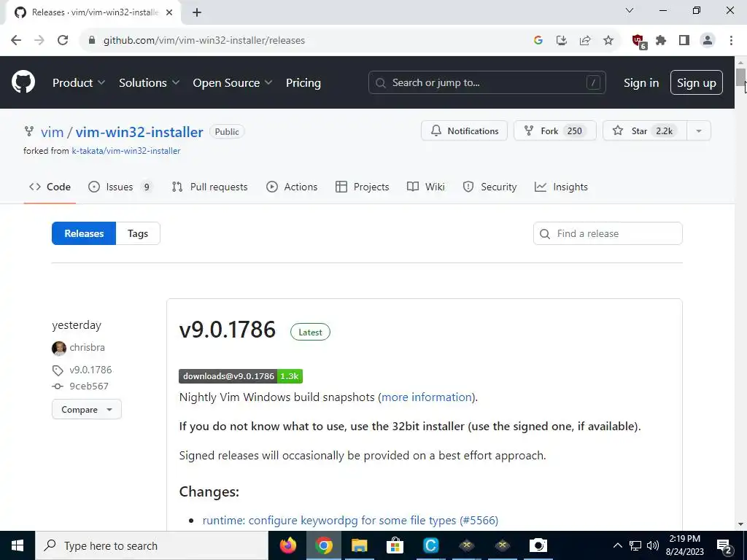Screen dimensions: 747x560
Task: Open the v9.0.1786 release title
Action: [x=228, y=330]
